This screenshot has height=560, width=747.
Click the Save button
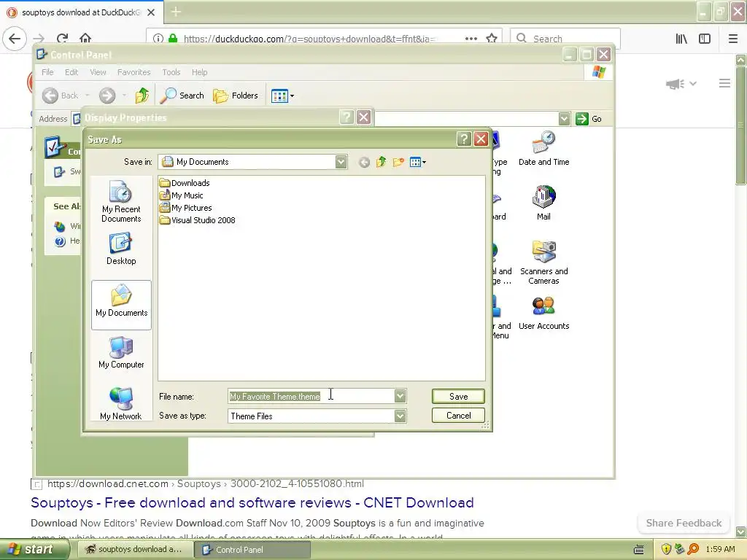[x=458, y=396]
